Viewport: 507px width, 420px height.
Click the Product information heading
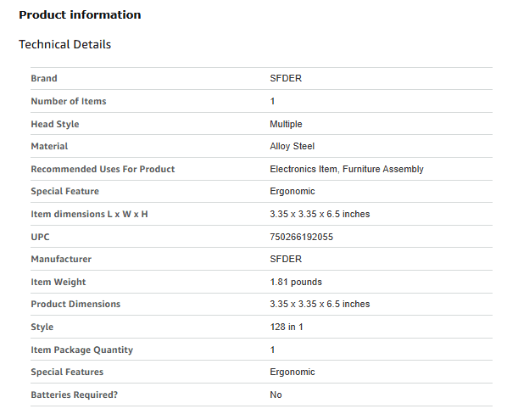[80, 15]
